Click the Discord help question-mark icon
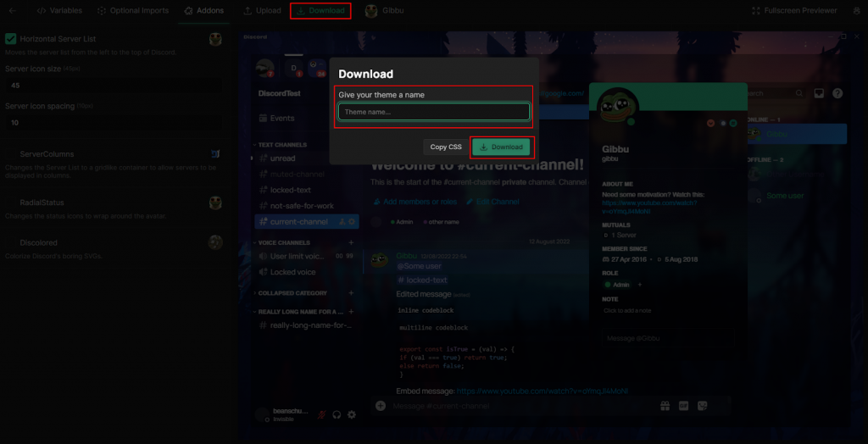The image size is (868, 444). click(837, 93)
